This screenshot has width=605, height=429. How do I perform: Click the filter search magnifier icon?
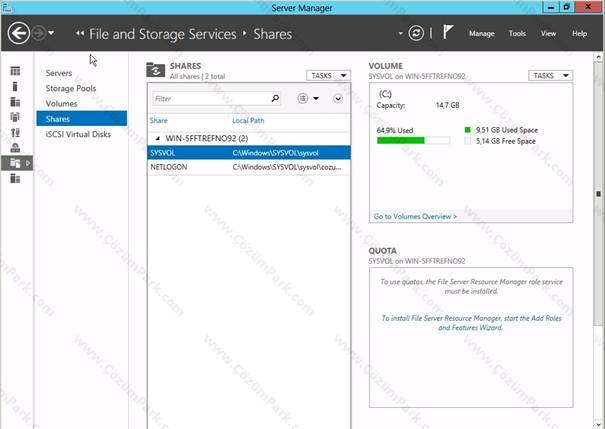click(x=275, y=98)
